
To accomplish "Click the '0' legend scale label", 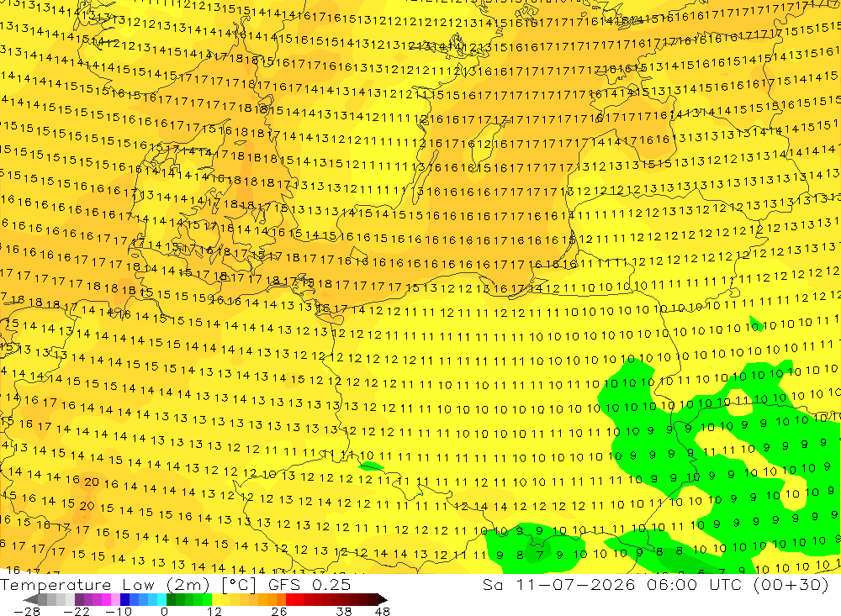I will (164, 612).
